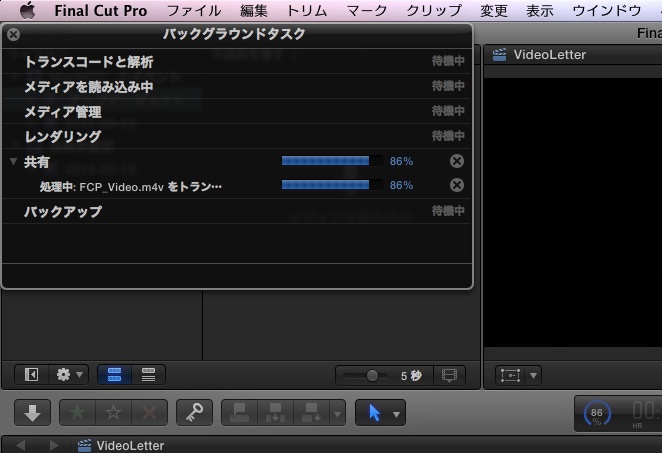Click the 5 秒 duration label

click(x=411, y=376)
